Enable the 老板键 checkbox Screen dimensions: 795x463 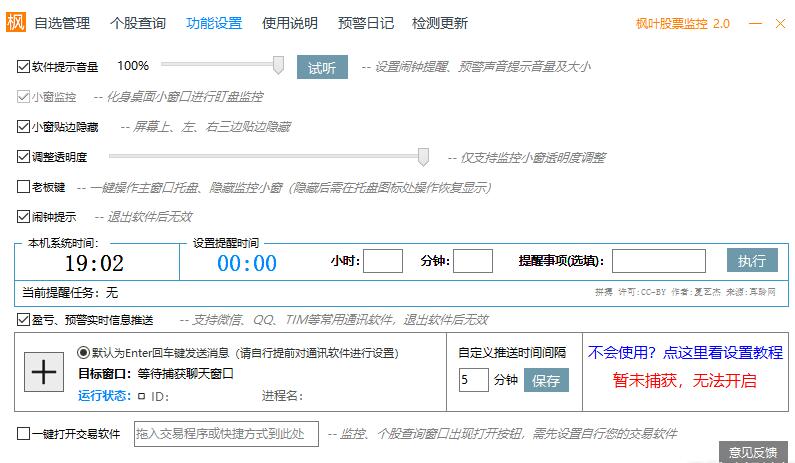23,186
